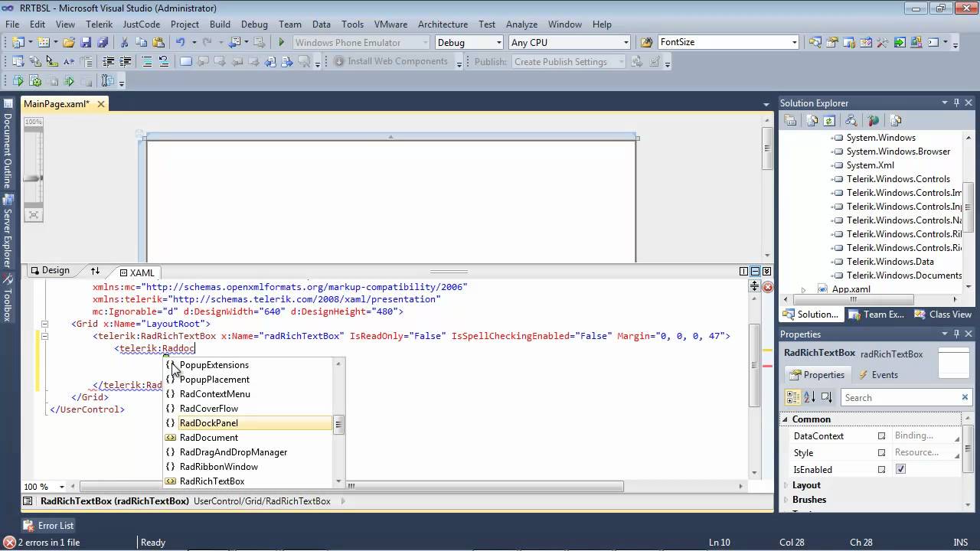Click the swap panes arrows icon
This screenshot has width=980, height=551.
95,271
